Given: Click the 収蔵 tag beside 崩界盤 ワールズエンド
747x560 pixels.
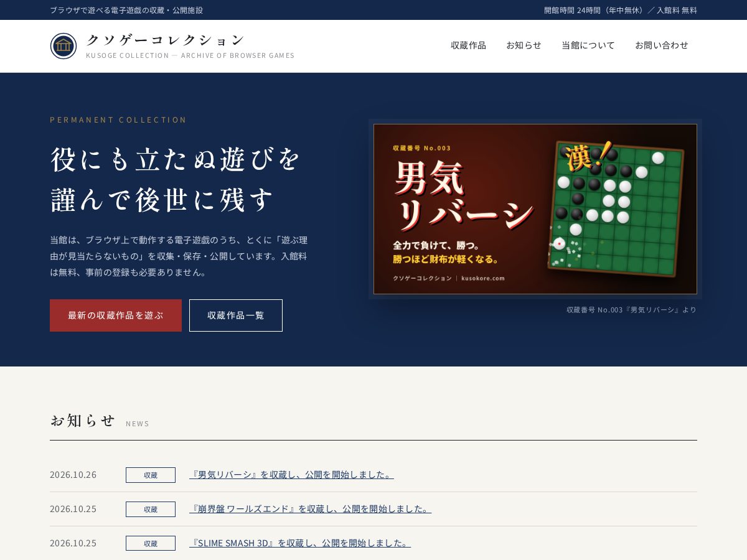Looking at the screenshot, I should pyautogui.click(x=151, y=509).
